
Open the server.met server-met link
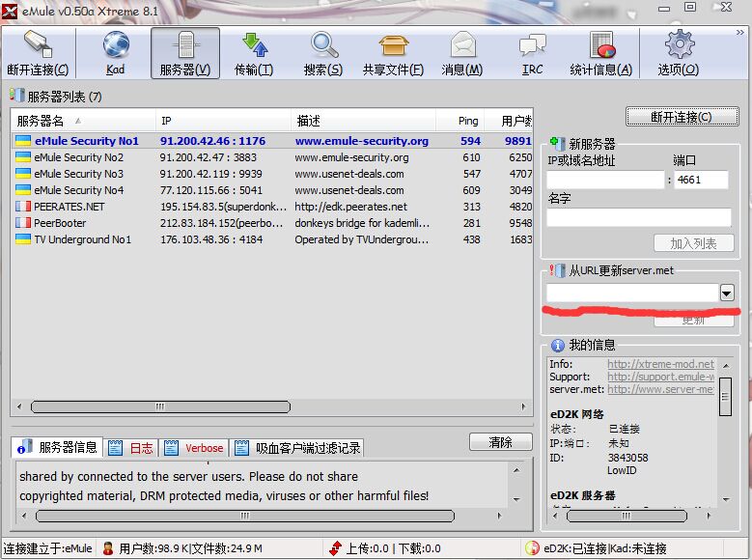(x=661, y=389)
